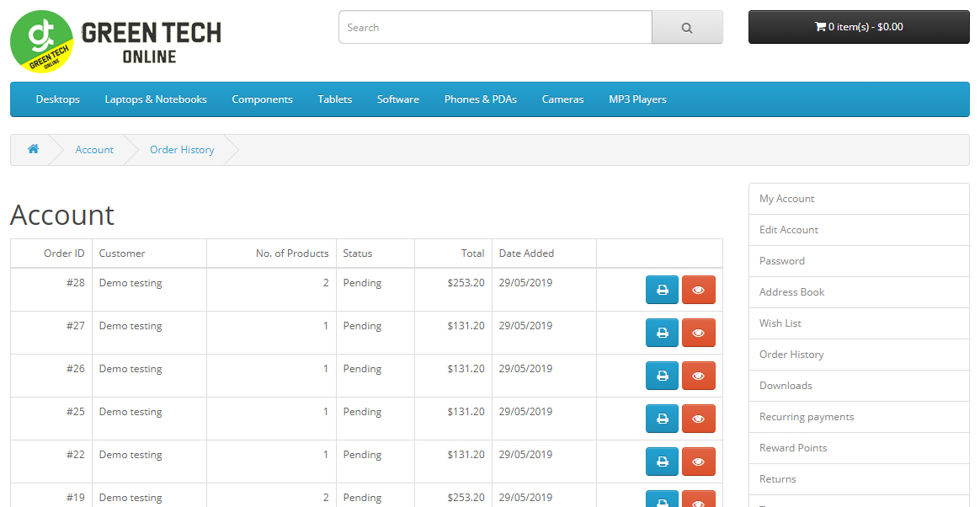This screenshot has height=507, width=980.
Task: Open the home breadcrumb icon
Action: (33, 149)
